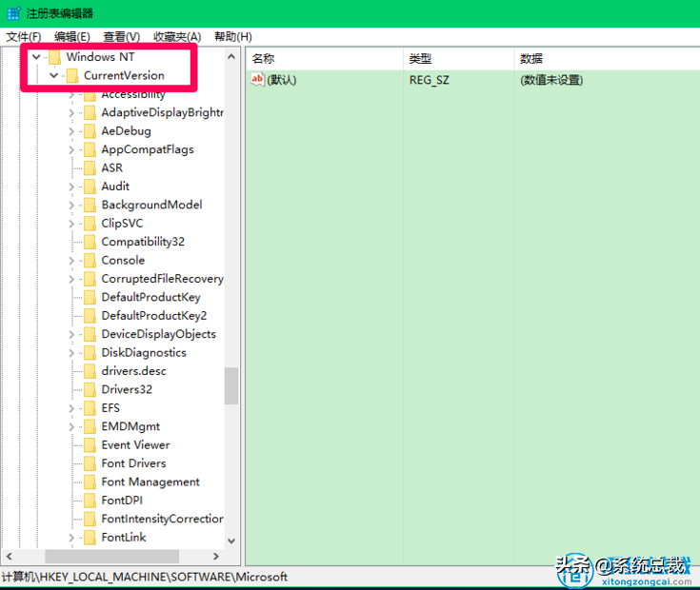The width and height of the screenshot is (700, 590).
Task: Open the 编辑(E) menu
Action: [x=71, y=36]
